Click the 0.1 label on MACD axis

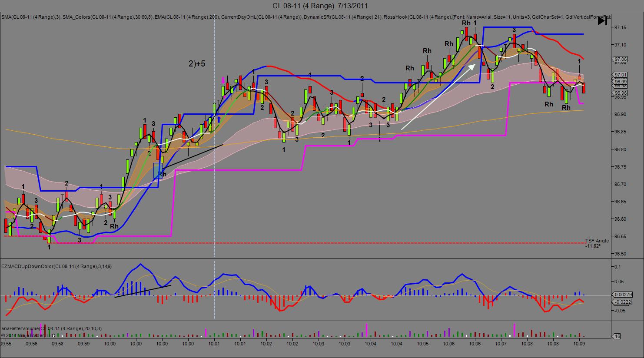(x=618, y=266)
